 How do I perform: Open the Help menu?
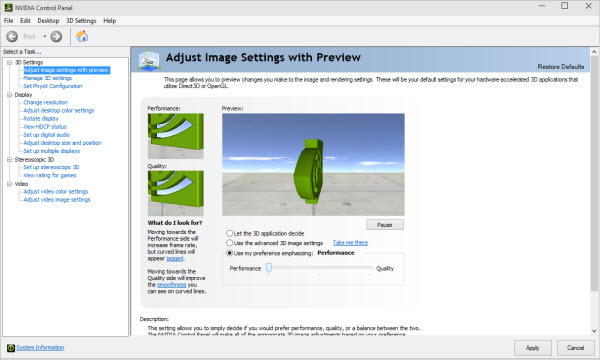109,21
